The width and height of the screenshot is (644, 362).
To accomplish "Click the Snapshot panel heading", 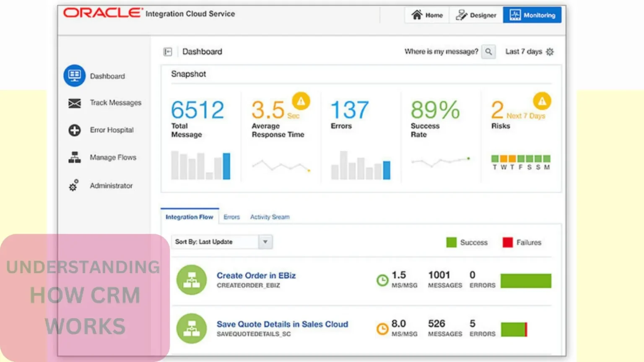I will 189,74.
